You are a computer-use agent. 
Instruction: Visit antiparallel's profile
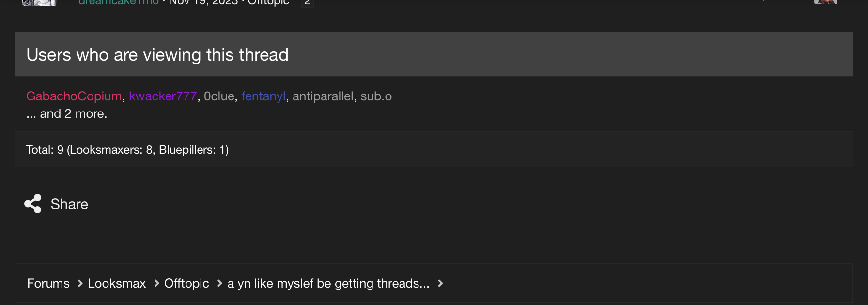(x=323, y=96)
